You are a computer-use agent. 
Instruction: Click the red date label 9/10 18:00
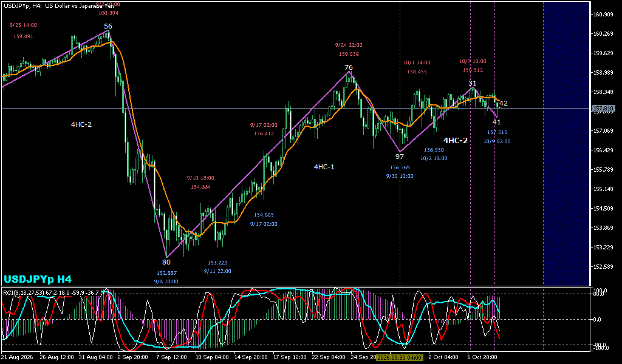click(x=200, y=178)
